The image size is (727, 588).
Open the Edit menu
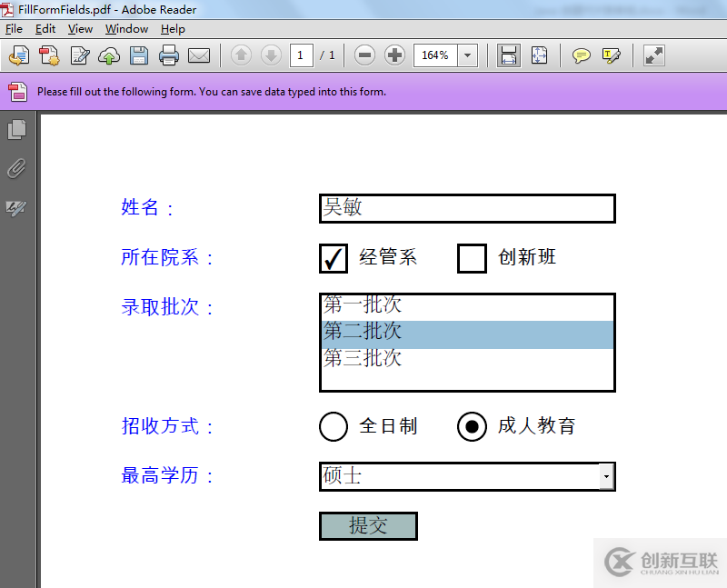[x=45, y=29]
